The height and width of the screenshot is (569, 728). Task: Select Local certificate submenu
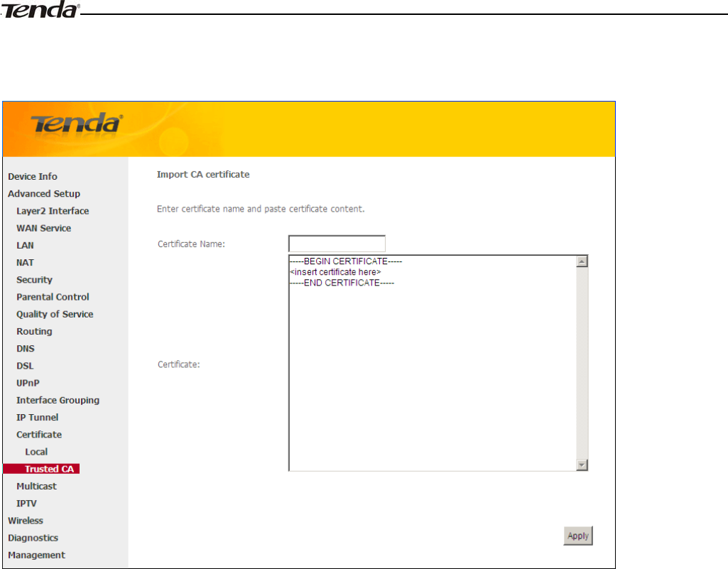(x=36, y=452)
